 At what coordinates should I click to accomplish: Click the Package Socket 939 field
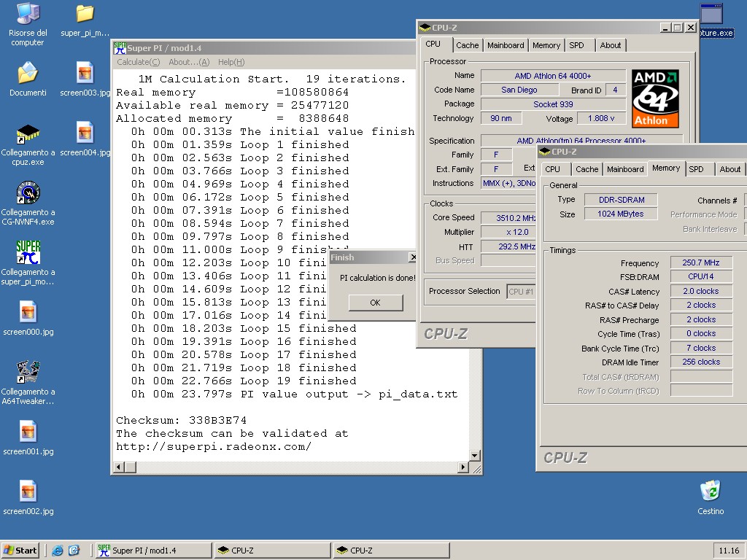click(553, 104)
